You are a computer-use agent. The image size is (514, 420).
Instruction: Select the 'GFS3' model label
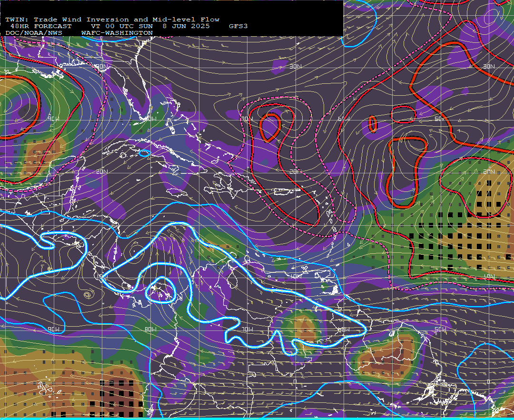point(238,26)
